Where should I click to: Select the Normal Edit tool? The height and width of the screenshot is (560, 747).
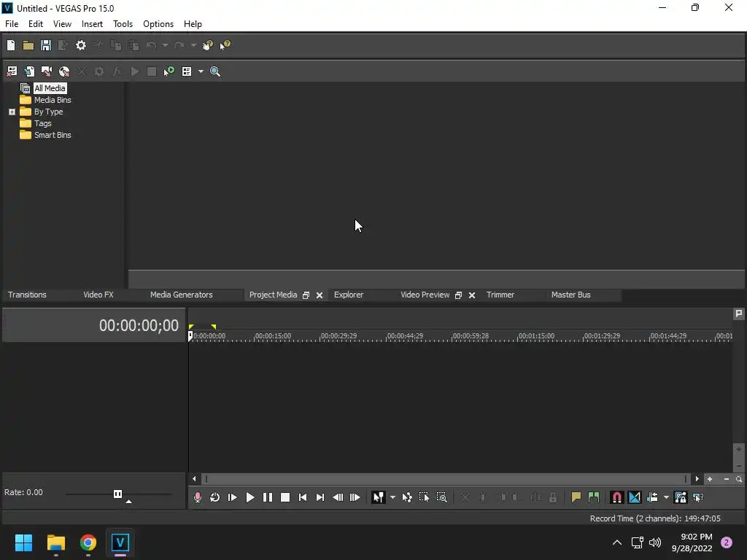(379, 497)
